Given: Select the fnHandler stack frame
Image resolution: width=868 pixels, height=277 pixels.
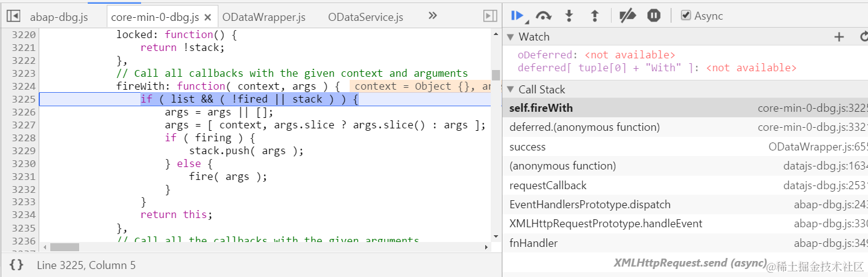Looking at the screenshot, I should tap(685, 243).
